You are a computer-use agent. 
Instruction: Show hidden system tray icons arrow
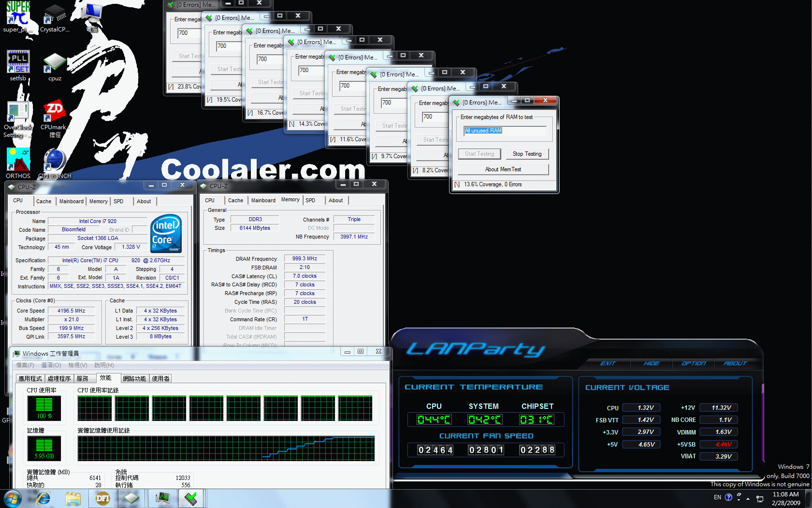click(748, 498)
